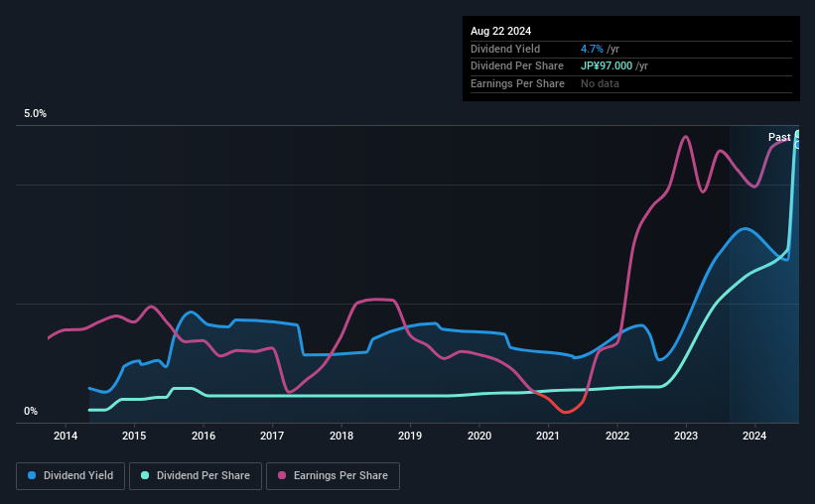Click the blue Dividend Yield legend dot
815x504 pixels.
tap(33, 476)
